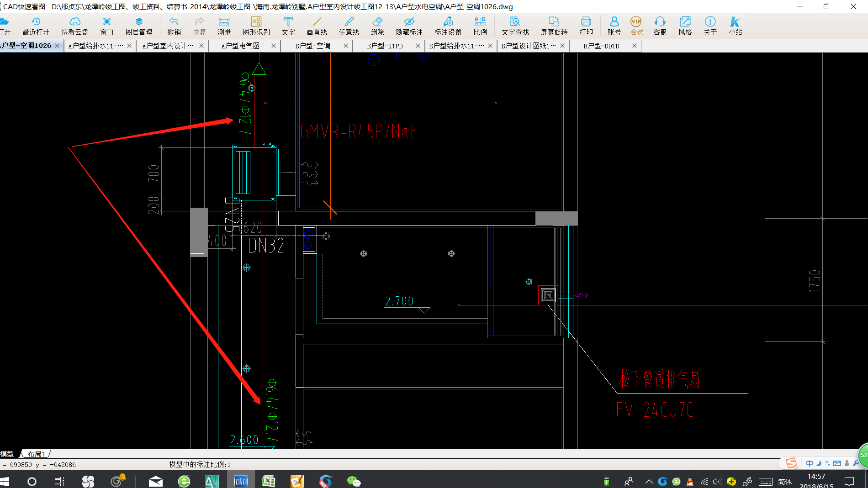
Task: Close the A户型电气图 tab
Action: coord(274,46)
